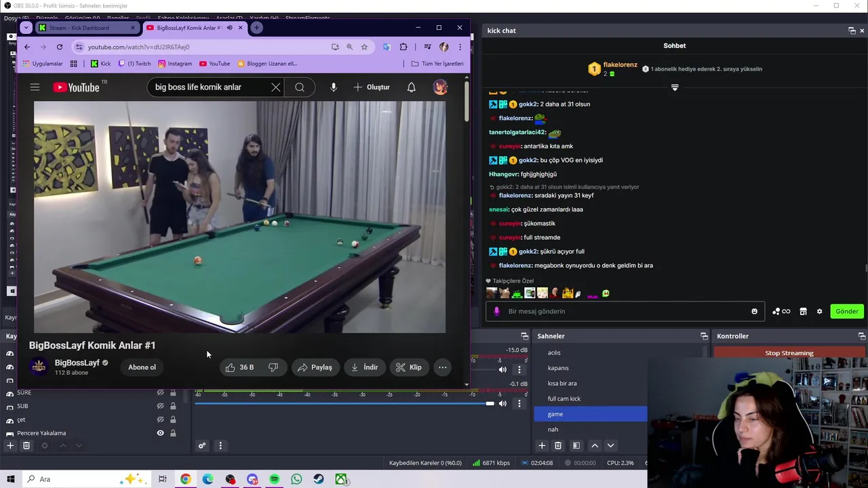
Task: Toggle visibility of Pencere Yakalama source
Action: click(161, 433)
